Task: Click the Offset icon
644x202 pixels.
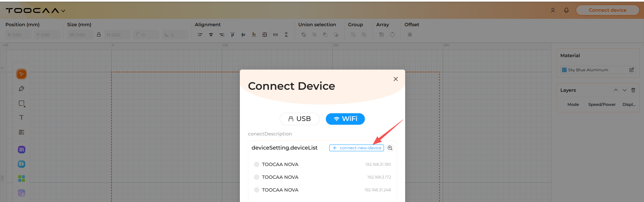Action: pyautogui.click(x=410, y=35)
